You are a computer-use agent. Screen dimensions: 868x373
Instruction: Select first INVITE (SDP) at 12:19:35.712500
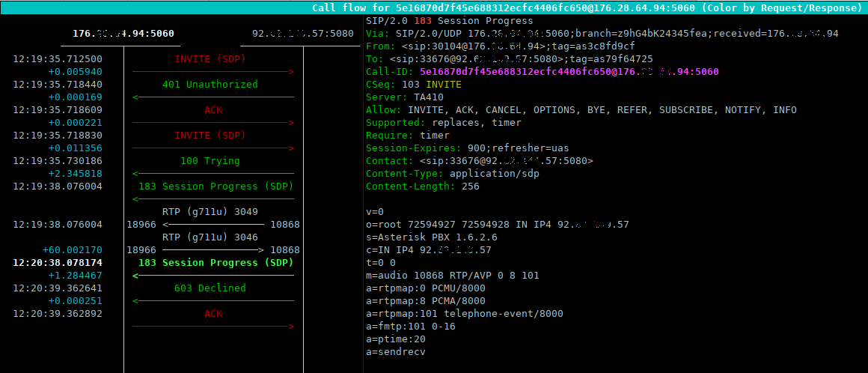click(x=210, y=59)
